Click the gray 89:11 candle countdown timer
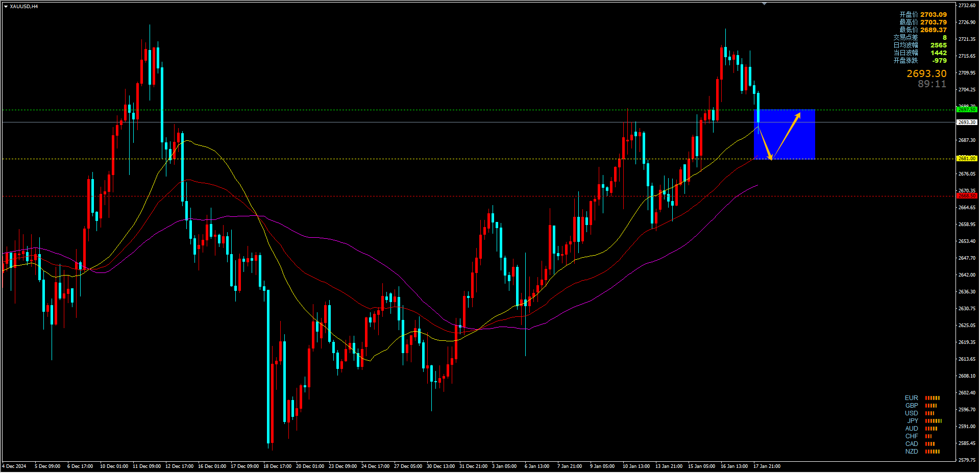Image resolution: width=980 pixels, height=473 pixels. coord(932,84)
